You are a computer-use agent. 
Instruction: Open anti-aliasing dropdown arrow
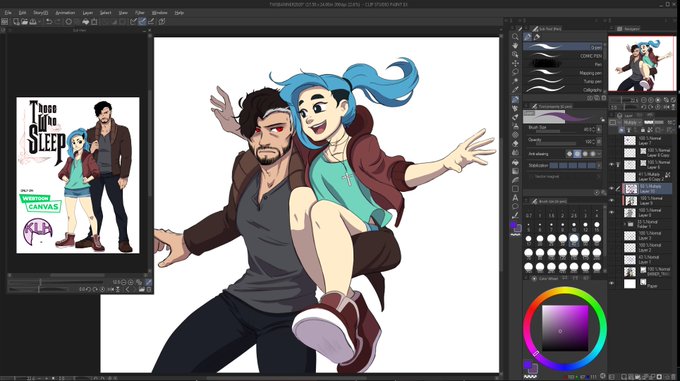[x=600, y=154]
